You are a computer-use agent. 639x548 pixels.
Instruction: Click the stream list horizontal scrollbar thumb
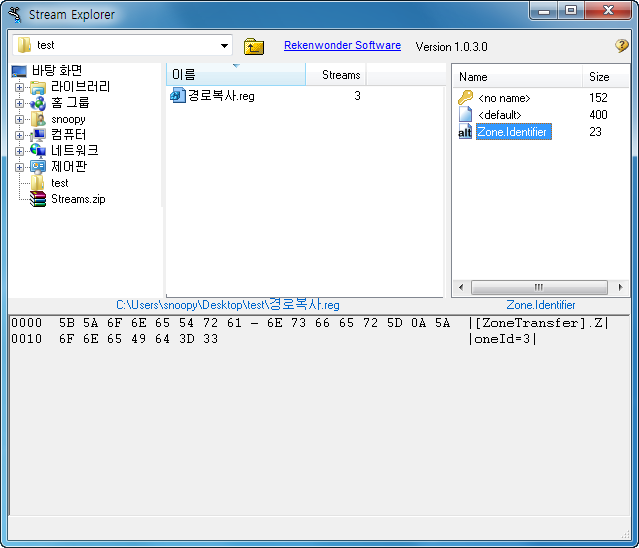pos(539,287)
